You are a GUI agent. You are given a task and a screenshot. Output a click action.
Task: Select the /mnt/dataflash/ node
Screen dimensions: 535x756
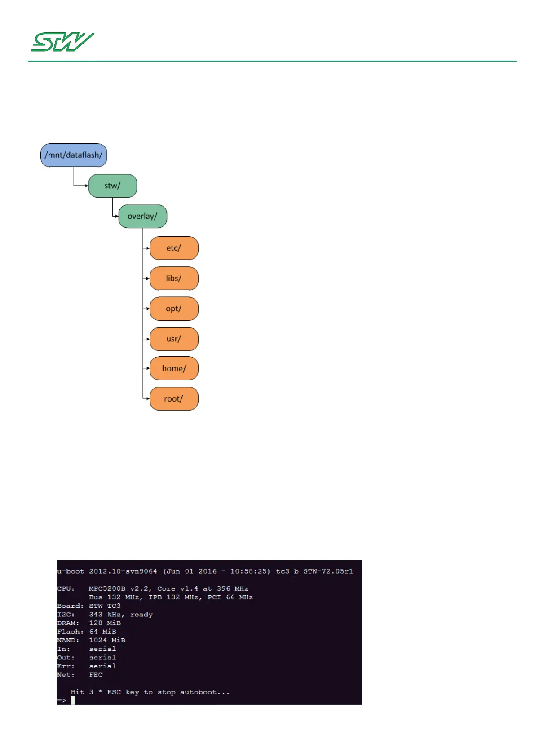click(x=74, y=155)
